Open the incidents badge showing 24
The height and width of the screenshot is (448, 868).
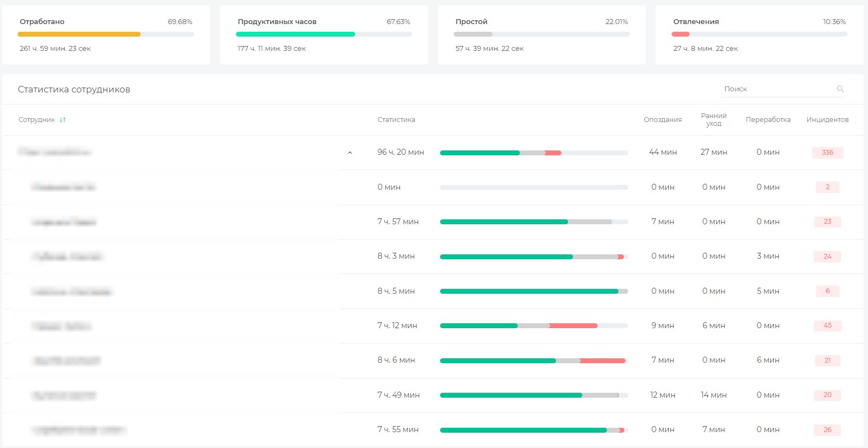pyautogui.click(x=828, y=257)
